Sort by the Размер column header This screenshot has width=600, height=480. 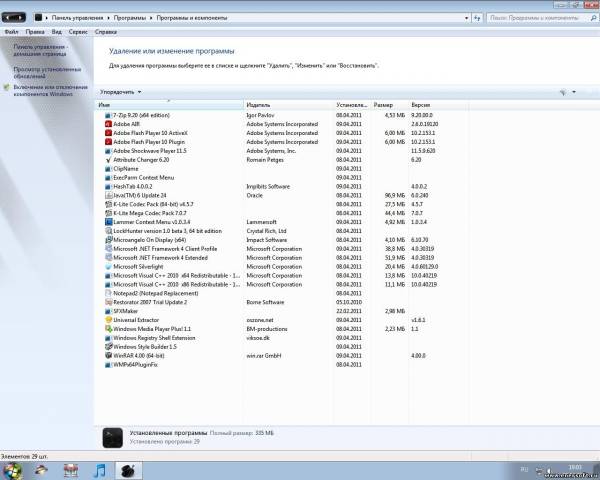[x=390, y=105]
